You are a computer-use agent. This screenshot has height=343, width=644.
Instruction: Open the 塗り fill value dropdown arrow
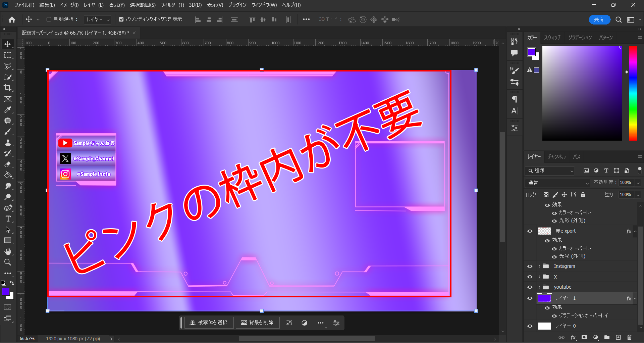tap(638, 195)
